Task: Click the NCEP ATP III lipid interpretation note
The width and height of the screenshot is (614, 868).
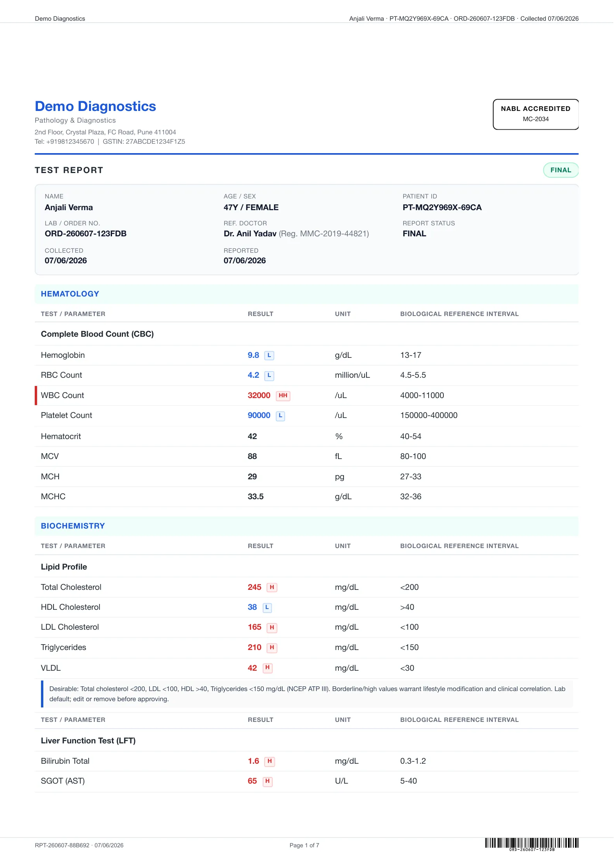Action: [307, 694]
